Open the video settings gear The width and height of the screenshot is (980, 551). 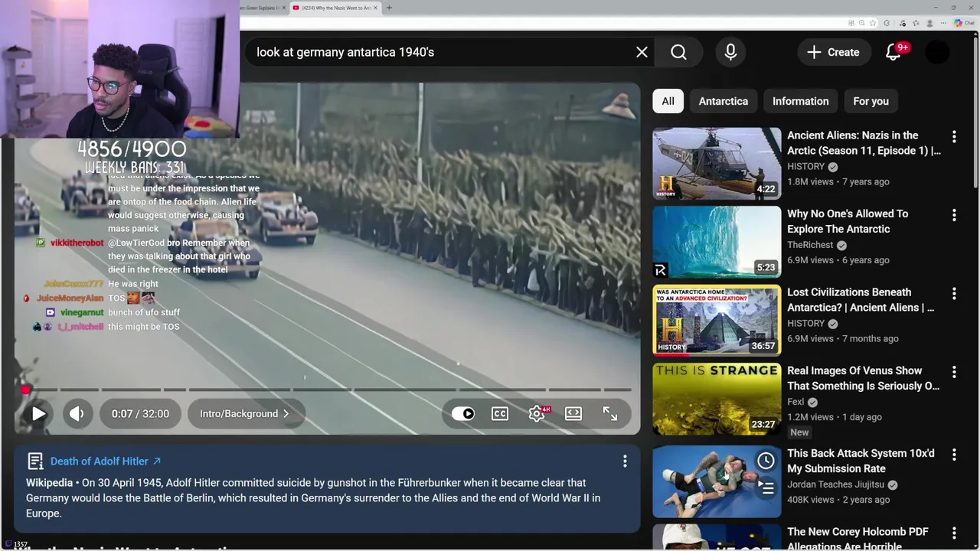(537, 414)
